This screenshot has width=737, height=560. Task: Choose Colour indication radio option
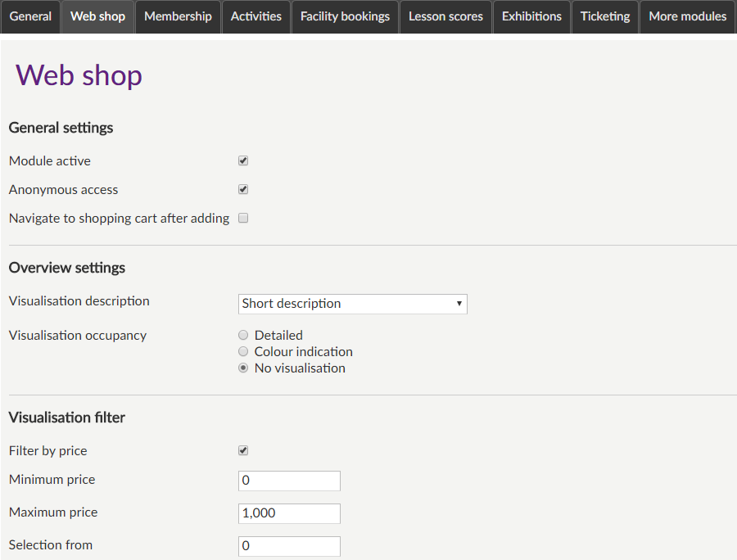pyautogui.click(x=243, y=352)
